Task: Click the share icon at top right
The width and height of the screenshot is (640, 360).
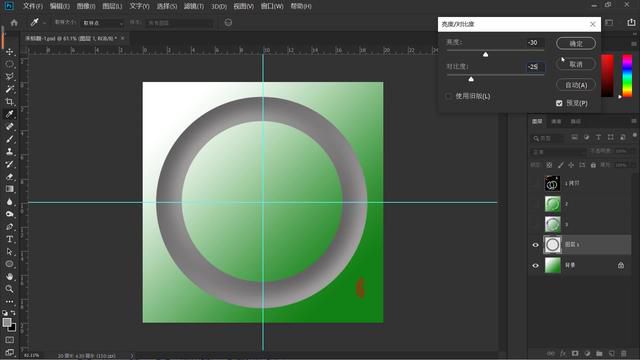Action: click(x=631, y=23)
